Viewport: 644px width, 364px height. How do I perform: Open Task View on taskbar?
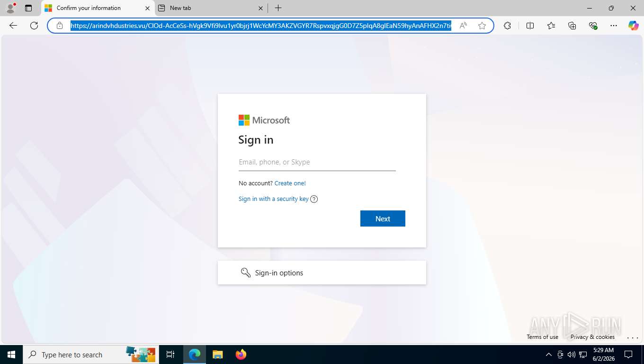pyautogui.click(x=170, y=355)
